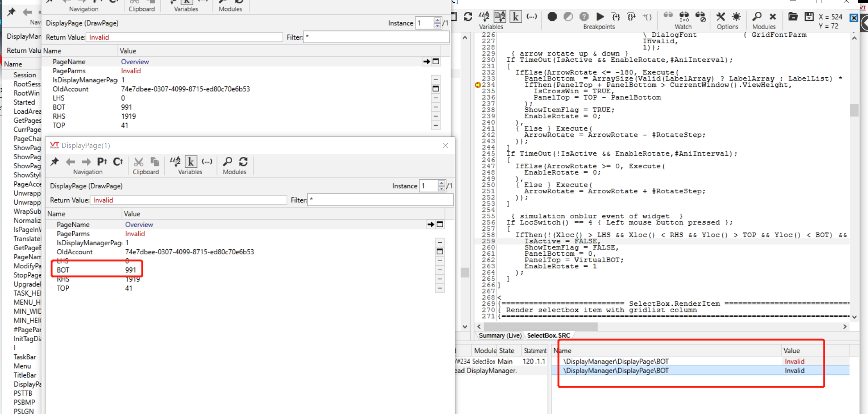Image resolution: width=868 pixels, height=414 pixels.
Task: Toggle the boxed sort icon left of 'k' in code toolbar
Action: coord(500,17)
